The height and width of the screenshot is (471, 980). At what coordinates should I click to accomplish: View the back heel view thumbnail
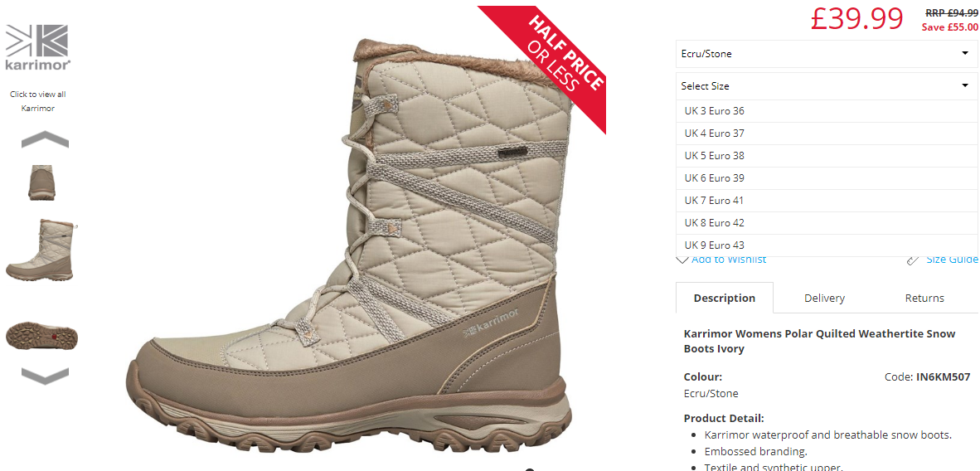[42, 182]
